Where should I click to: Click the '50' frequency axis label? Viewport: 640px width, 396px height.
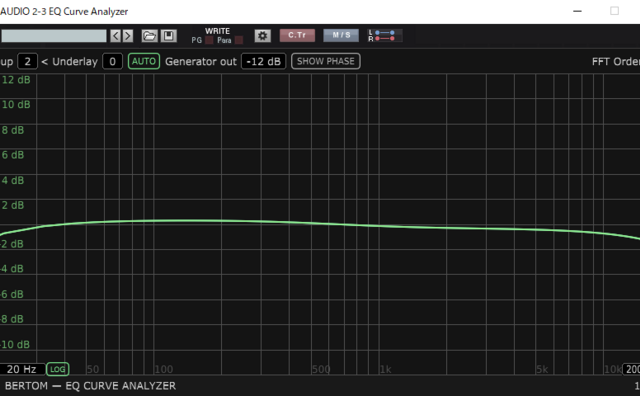tap(93, 369)
